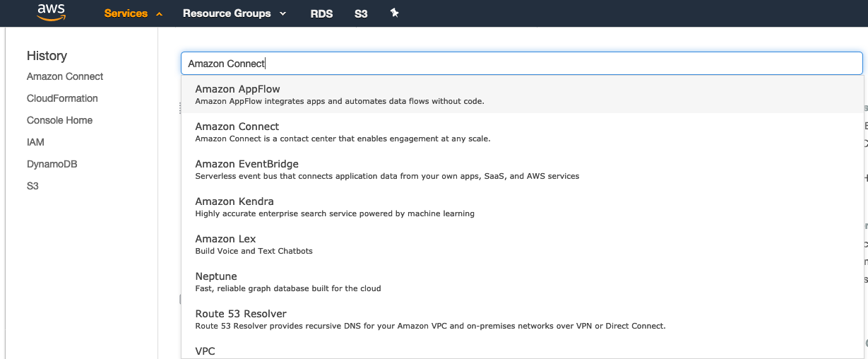
Task: Collapse the Services menu arrow
Action: [x=159, y=13]
